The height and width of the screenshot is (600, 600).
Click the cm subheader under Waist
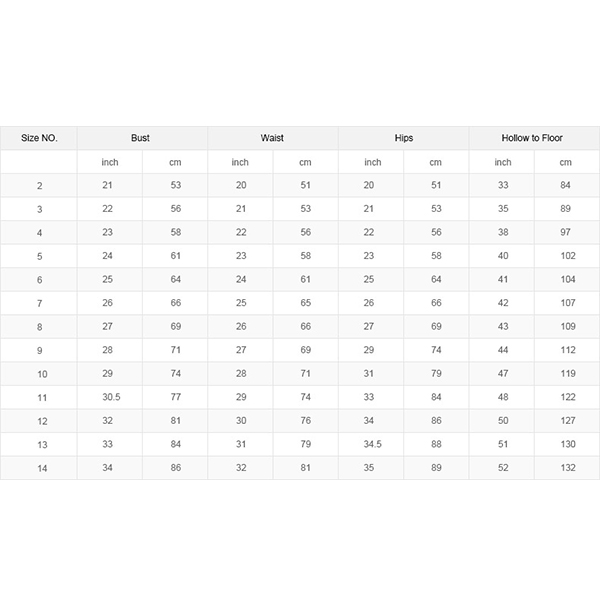(305, 162)
